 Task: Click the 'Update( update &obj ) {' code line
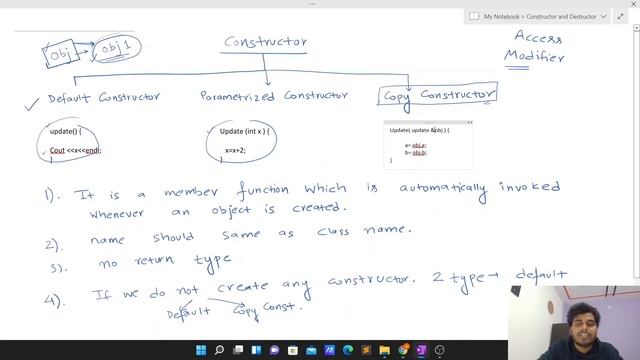[x=420, y=130]
